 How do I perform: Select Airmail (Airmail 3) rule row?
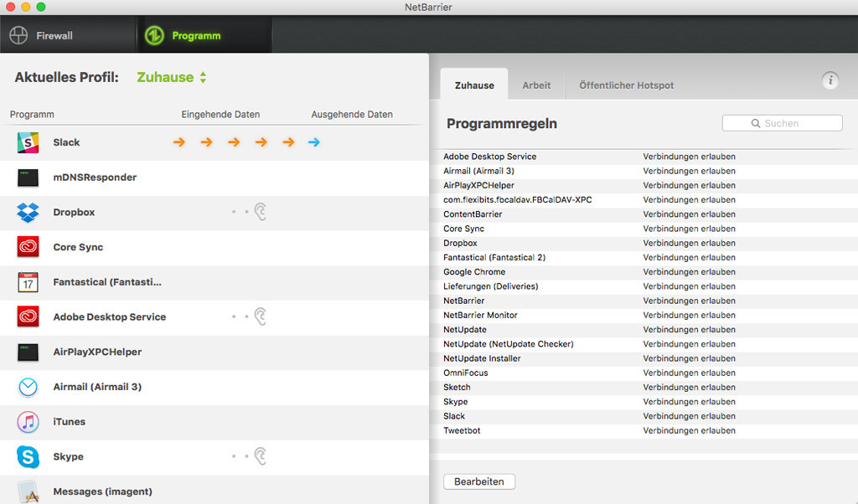[643, 171]
